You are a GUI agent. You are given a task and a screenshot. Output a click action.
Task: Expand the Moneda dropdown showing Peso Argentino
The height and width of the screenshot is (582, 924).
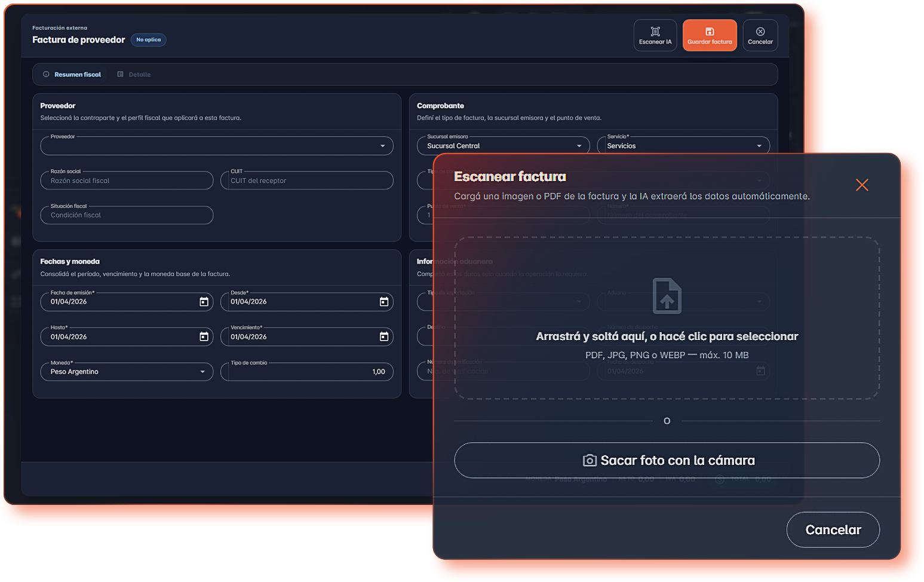pyautogui.click(x=127, y=372)
